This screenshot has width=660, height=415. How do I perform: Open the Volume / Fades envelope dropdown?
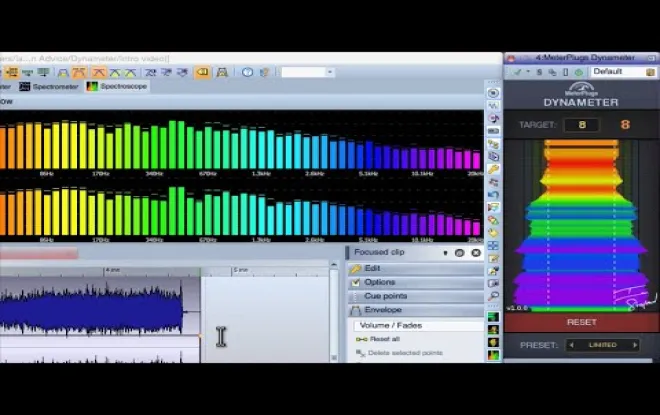[419, 325]
